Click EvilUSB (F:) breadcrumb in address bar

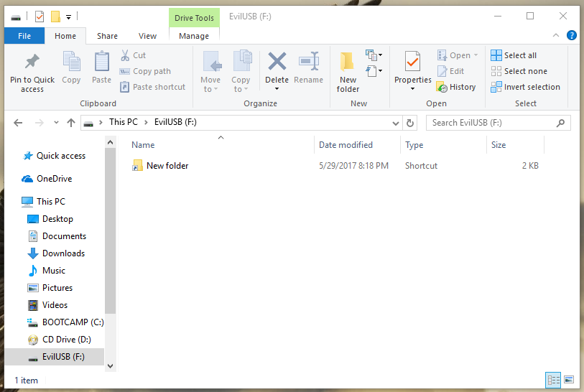click(x=175, y=122)
